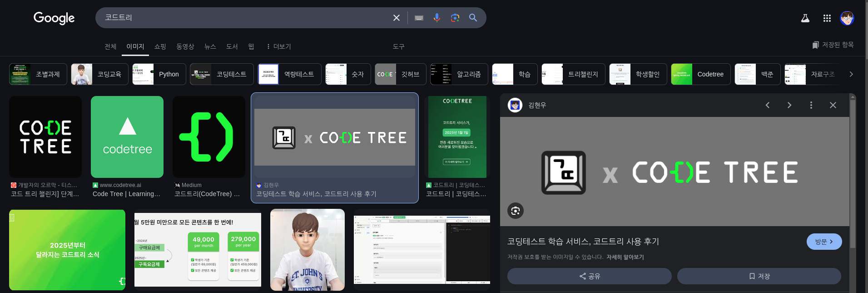Open the code editor screenshot thumbnail
This screenshot has height=293, width=868.
coord(422,250)
